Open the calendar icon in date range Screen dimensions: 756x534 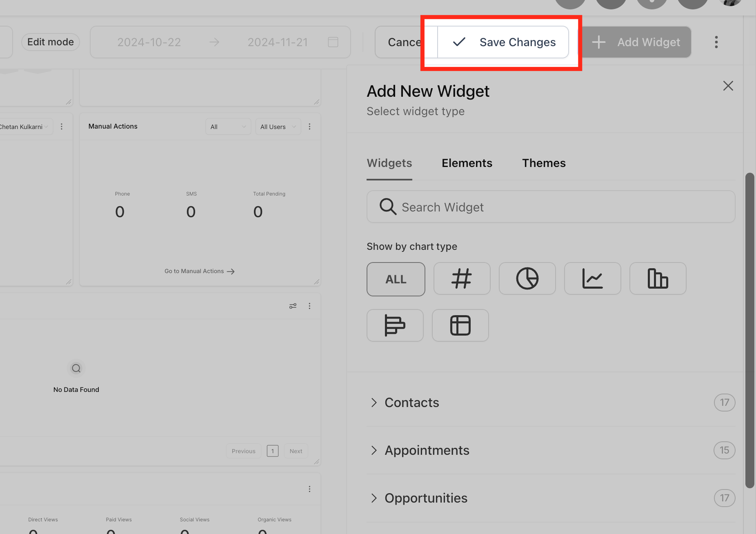[x=333, y=42]
